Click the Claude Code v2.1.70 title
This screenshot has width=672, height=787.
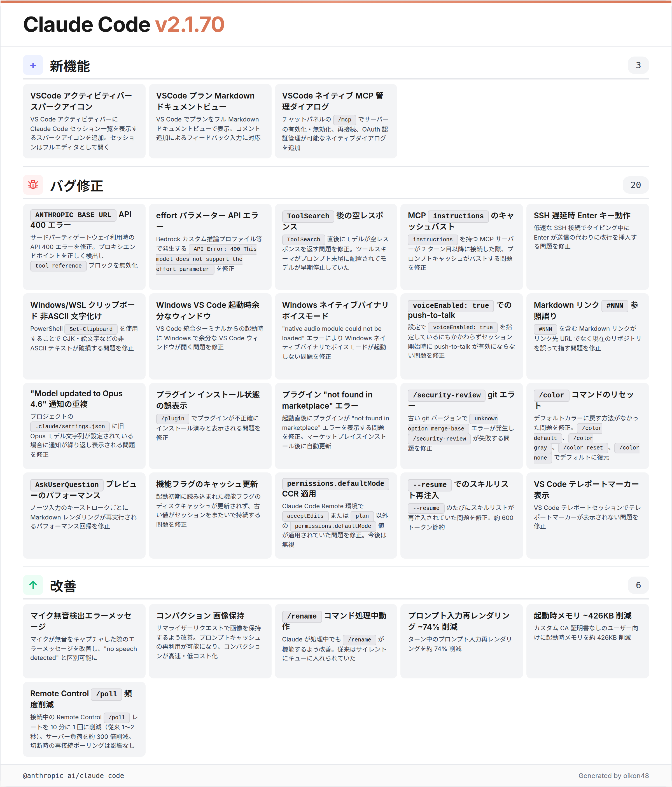(124, 24)
